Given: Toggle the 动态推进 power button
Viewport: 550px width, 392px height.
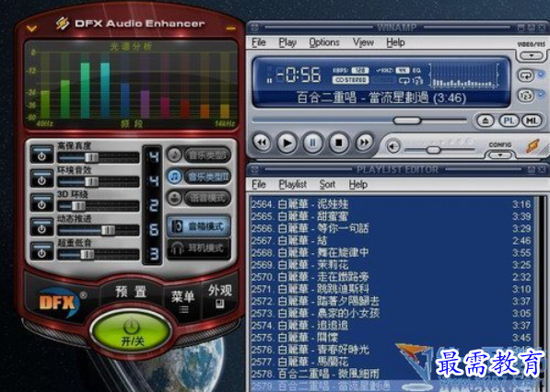Looking at the screenshot, I should 41,227.
